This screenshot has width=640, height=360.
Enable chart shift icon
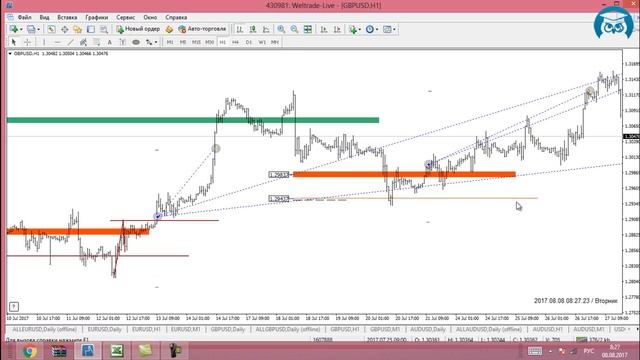337,29
